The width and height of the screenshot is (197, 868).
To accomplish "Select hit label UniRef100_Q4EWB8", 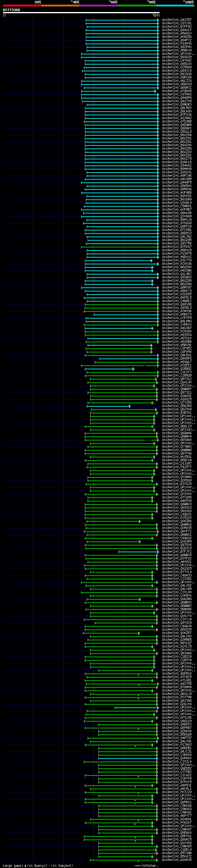I will [x=177, y=125].
